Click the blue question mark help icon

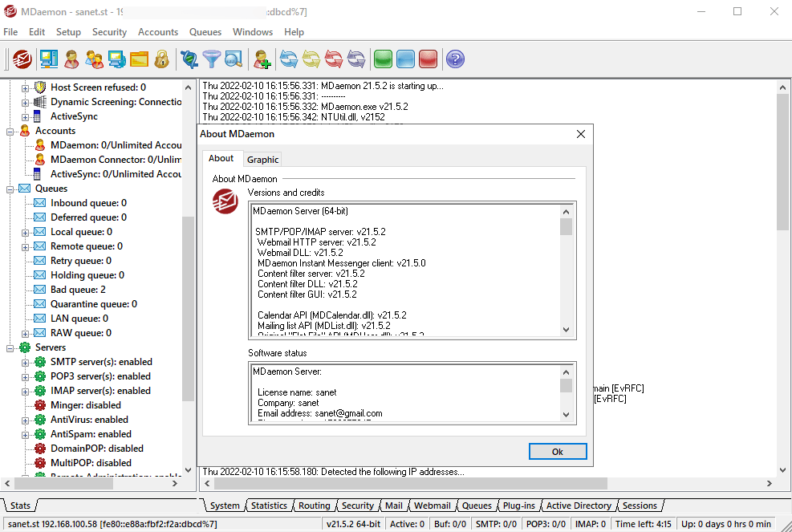(455, 59)
